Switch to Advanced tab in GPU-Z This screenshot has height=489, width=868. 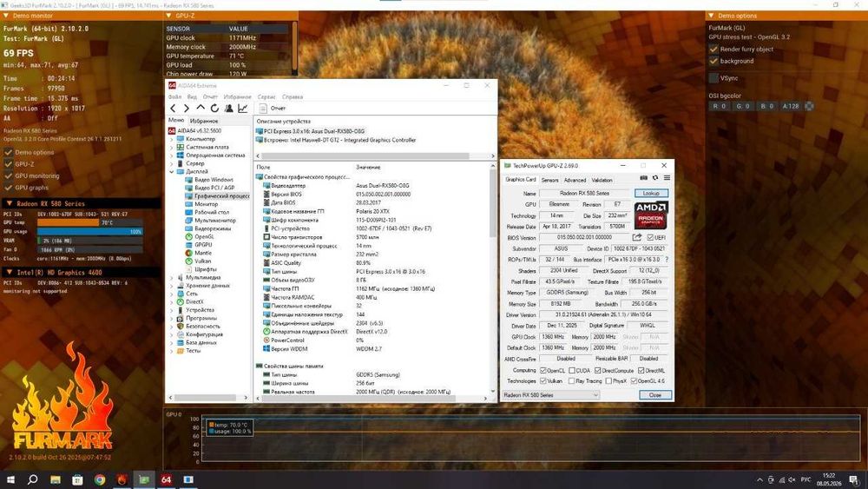[x=575, y=180]
